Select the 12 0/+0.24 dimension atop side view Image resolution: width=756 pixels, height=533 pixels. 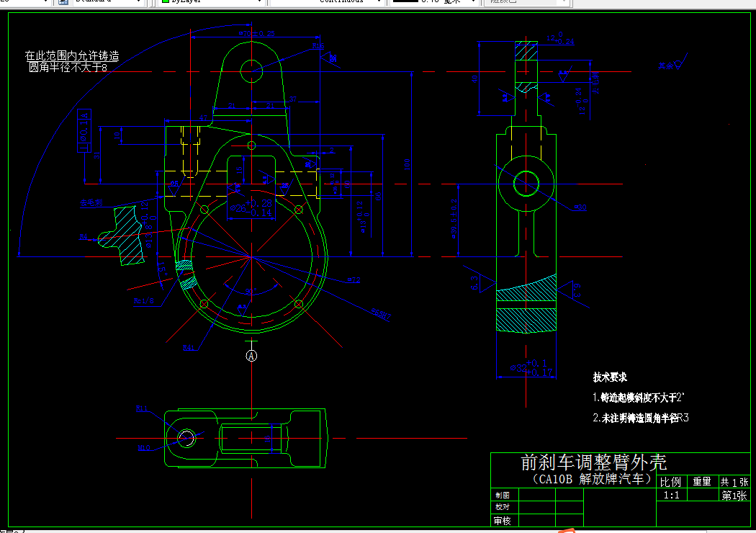(559, 39)
